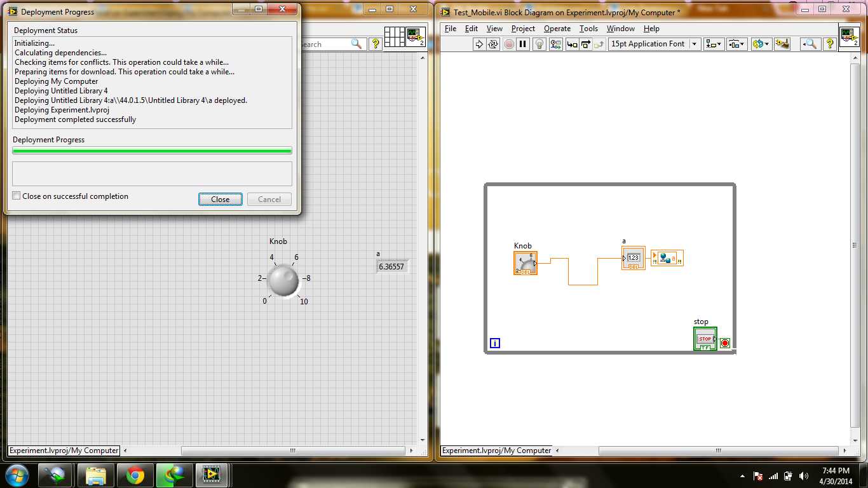The width and height of the screenshot is (868, 488).
Task: Click the VI icon in block diagram corner
Action: pos(850,36)
